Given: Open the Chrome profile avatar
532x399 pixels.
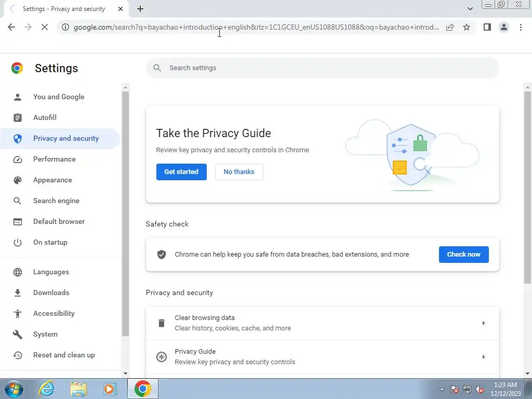Looking at the screenshot, I should [504, 27].
